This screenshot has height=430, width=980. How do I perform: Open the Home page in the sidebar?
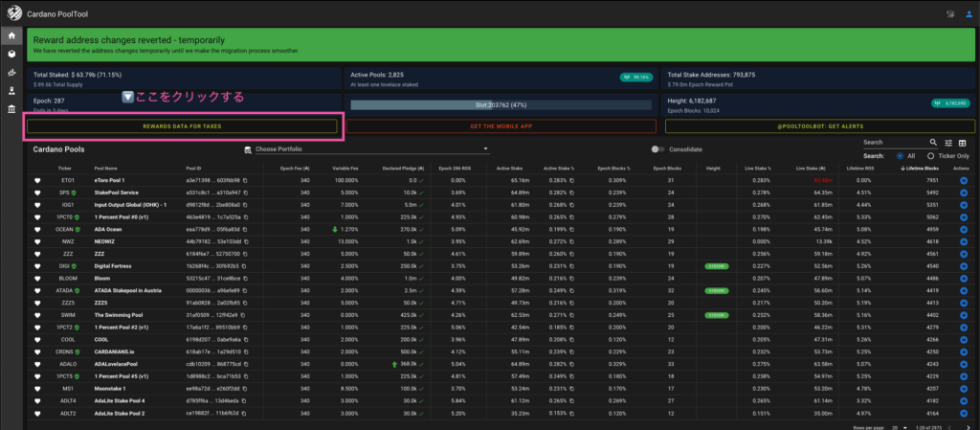(x=11, y=35)
